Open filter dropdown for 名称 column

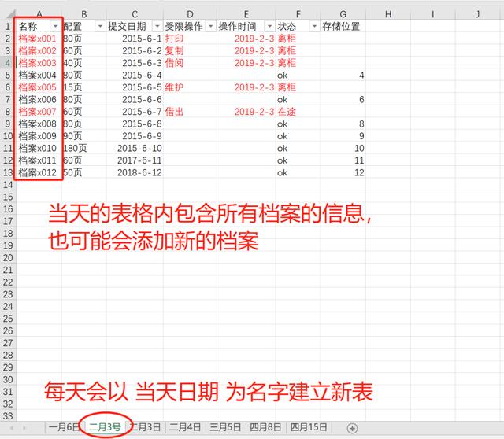point(55,26)
